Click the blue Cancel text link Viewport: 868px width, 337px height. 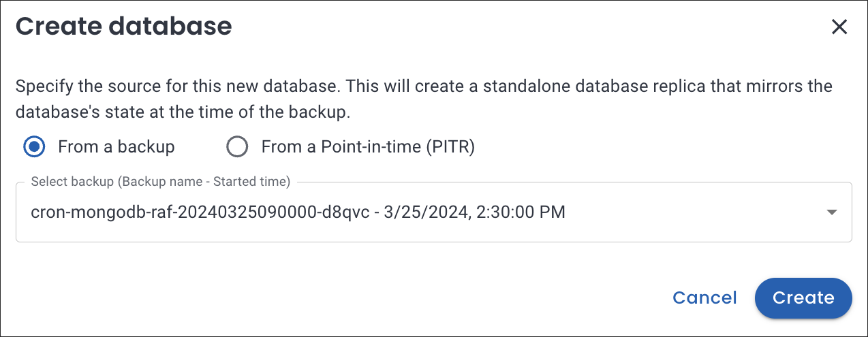(704, 298)
